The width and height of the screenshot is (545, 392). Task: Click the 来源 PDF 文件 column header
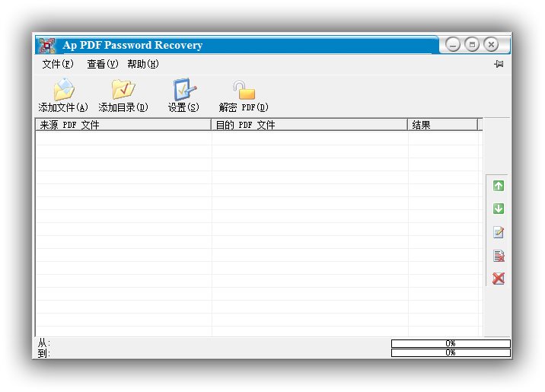pyautogui.click(x=123, y=125)
